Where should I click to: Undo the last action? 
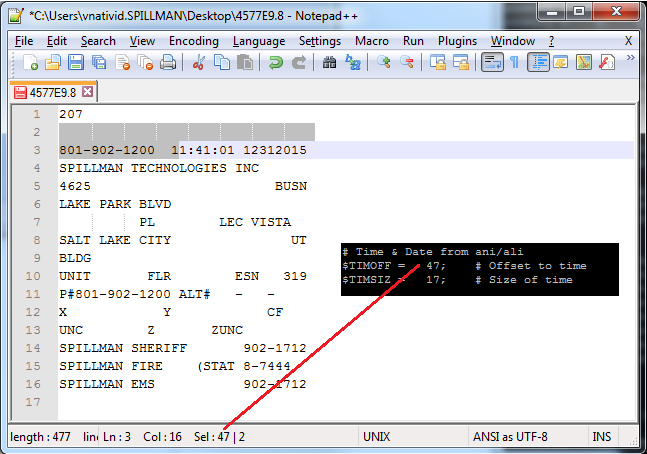[x=276, y=63]
